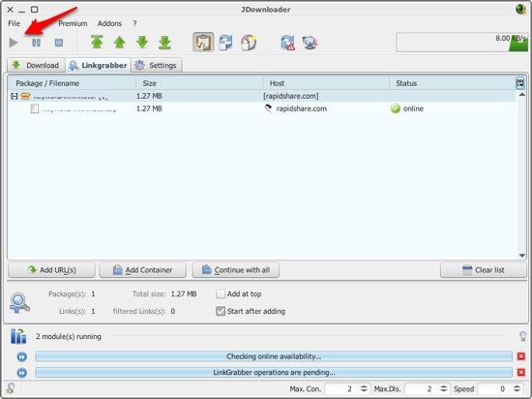The width and height of the screenshot is (532, 399).
Task: Open the column chooser icon in table header
Action: point(519,83)
